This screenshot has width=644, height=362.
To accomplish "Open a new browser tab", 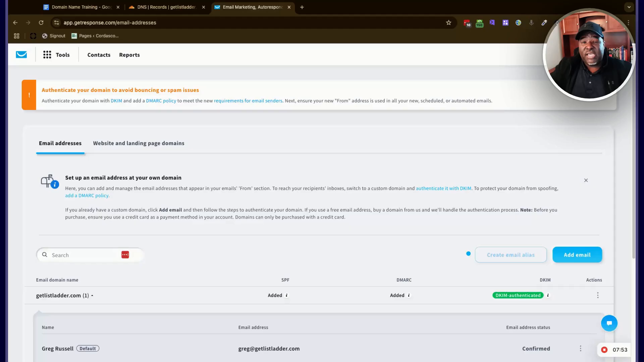I will (302, 7).
